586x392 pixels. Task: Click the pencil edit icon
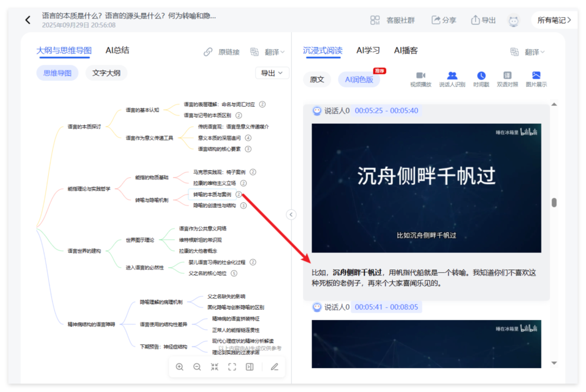point(275,367)
